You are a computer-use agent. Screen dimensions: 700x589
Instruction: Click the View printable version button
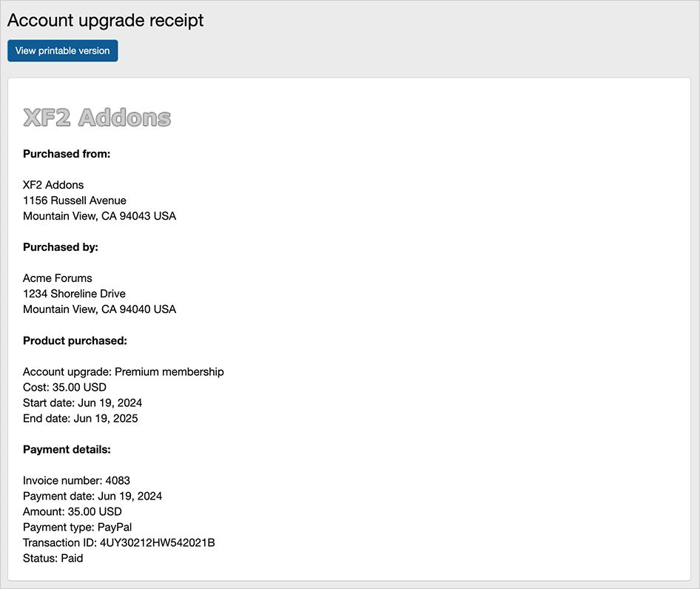[x=62, y=51]
